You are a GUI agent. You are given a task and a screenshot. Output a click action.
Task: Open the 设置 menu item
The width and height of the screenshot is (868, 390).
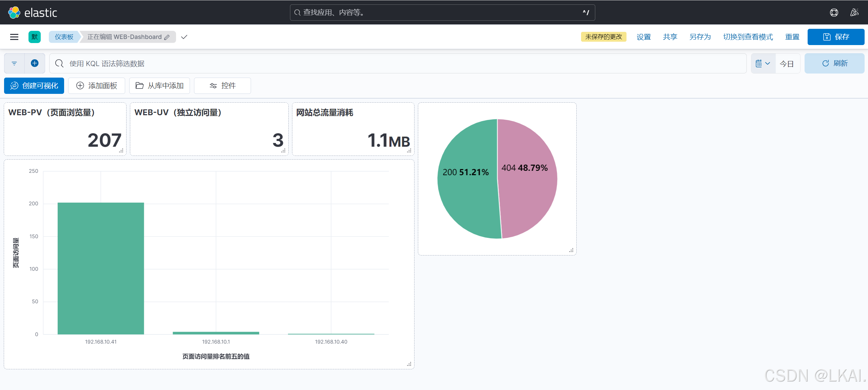[643, 37]
